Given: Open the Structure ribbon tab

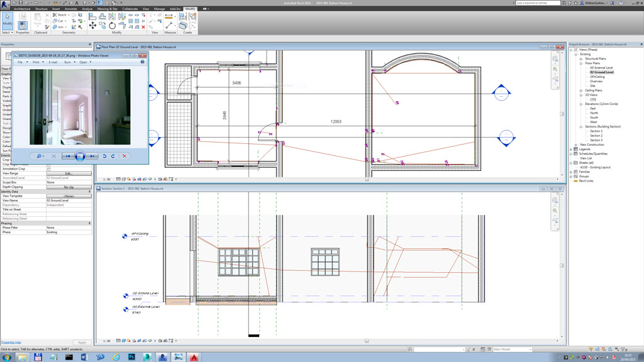Looking at the screenshot, I should [x=41, y=9].
